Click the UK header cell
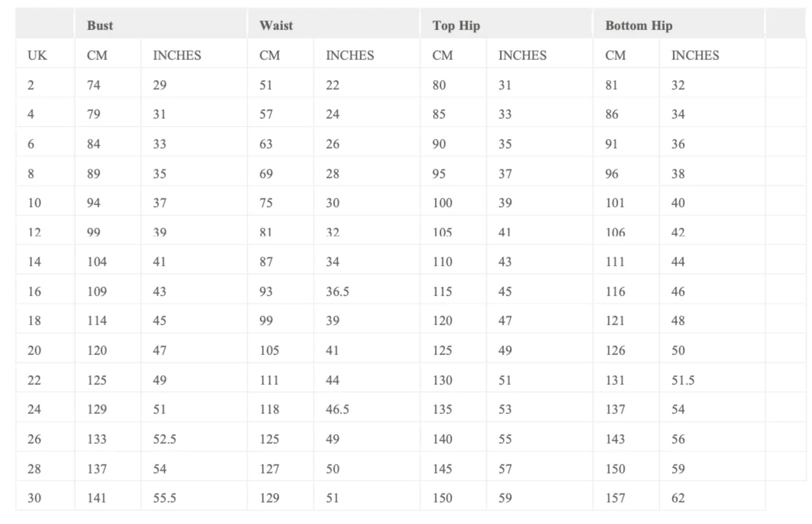 pyautogui.click(x=37, y=55)
